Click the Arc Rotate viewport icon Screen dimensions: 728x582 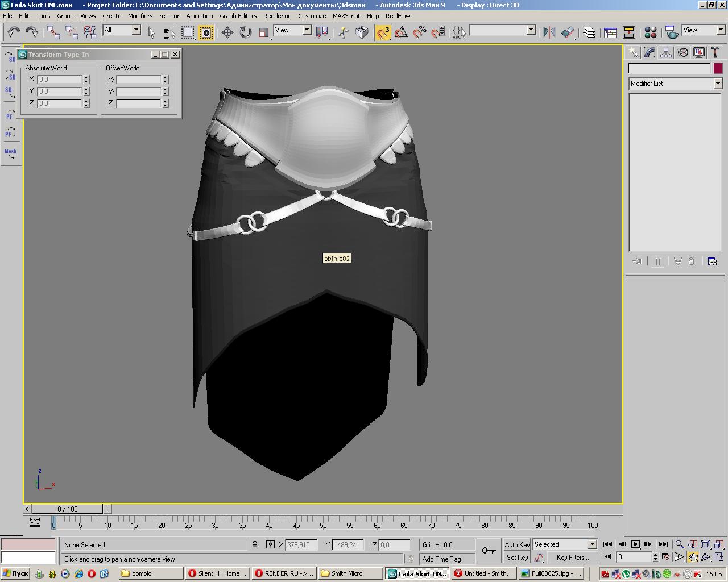pos(706,557)
